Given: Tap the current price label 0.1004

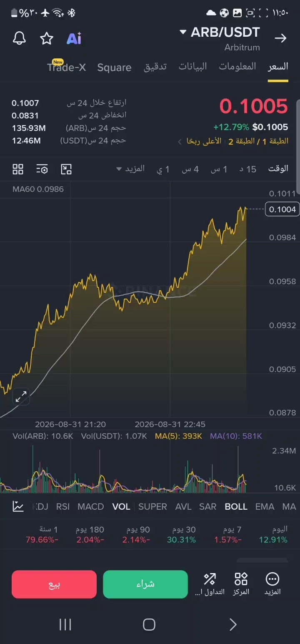Looking at the screenshot, I should point(282,209).
